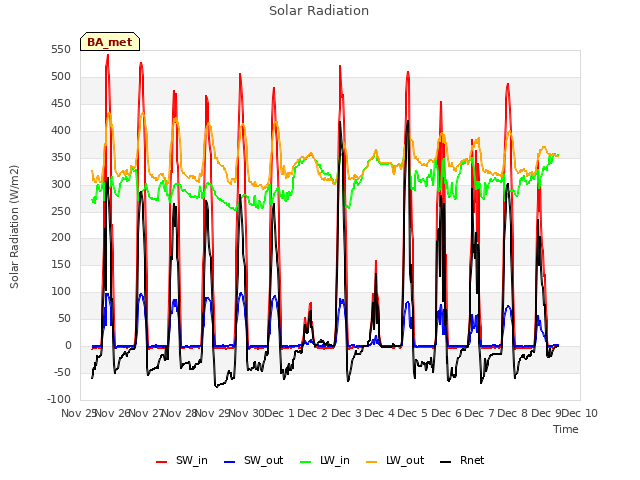Click the 200 y-axis tick label

(61, 238)
